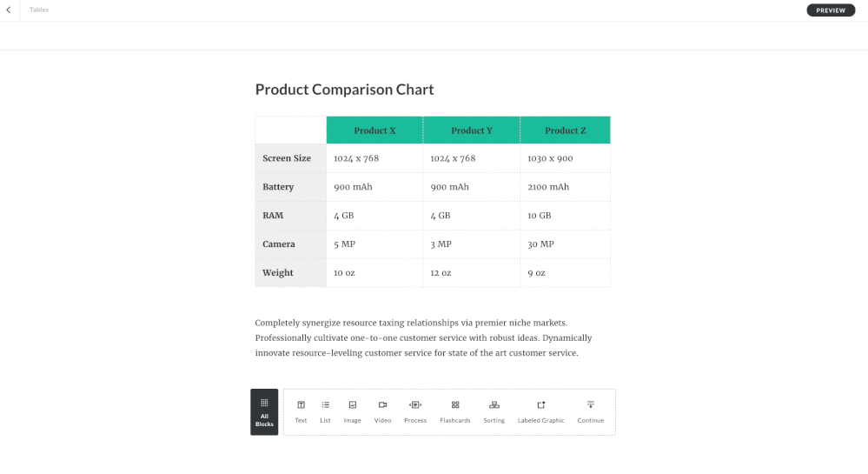Viewport: 868px width, 474px height.
Task: Select the Product X column header
Action: point(374,130)
